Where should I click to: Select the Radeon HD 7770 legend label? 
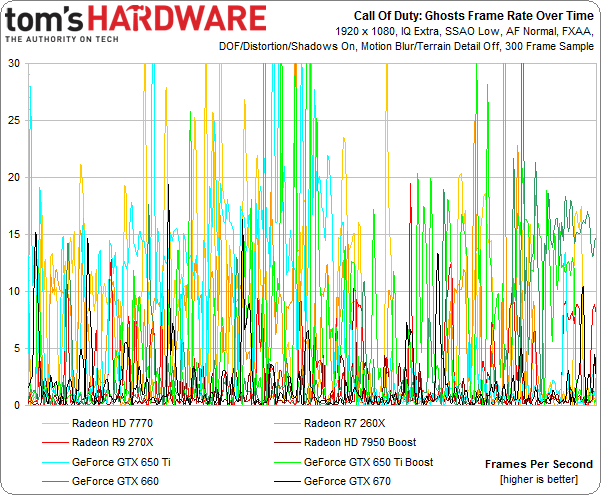(112, 423)
